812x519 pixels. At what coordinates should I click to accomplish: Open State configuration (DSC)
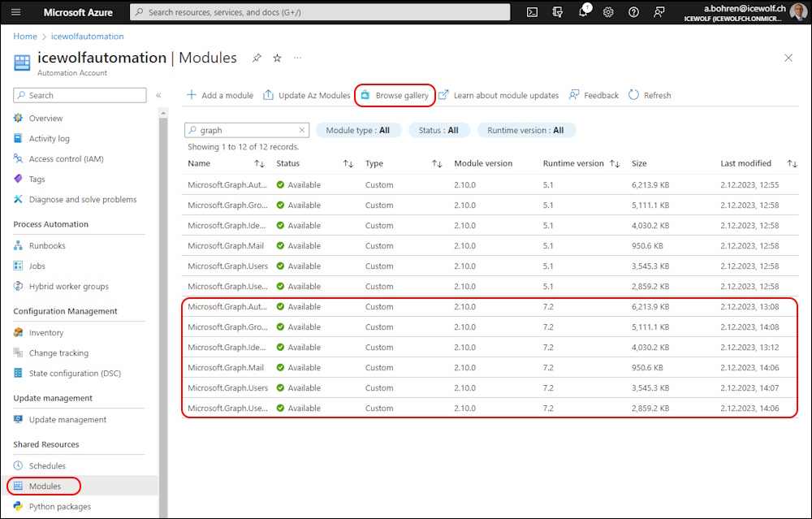(75, 373)
